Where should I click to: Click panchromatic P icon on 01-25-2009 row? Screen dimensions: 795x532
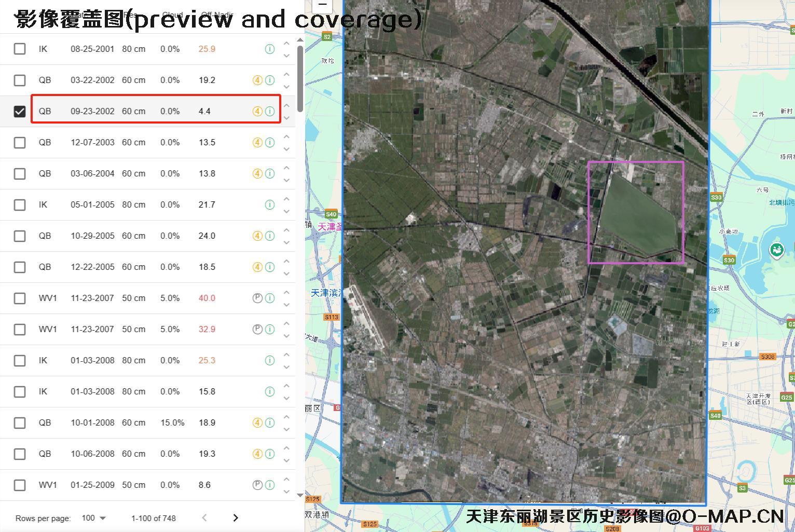(257, 485)
